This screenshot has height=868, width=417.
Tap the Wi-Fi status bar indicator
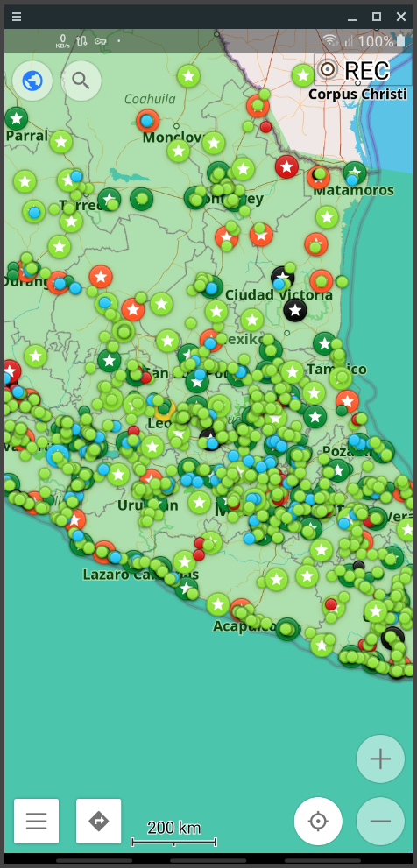330,40
